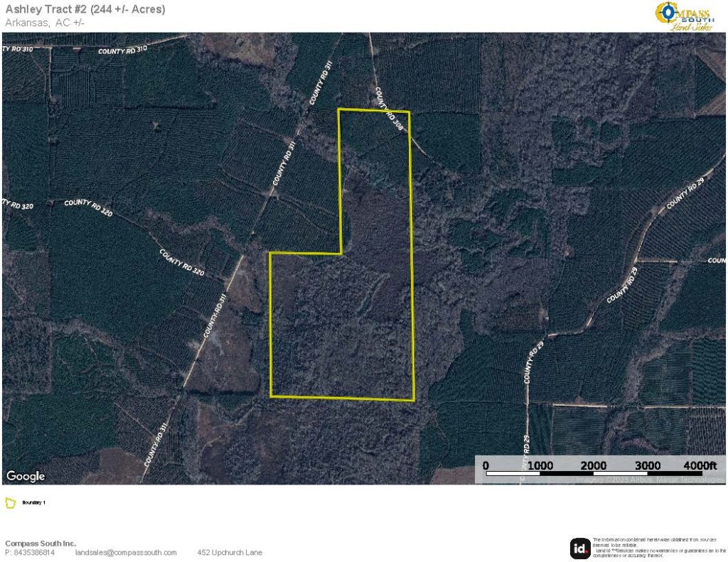The width and height of the screenshot is (728, 562).
Task: Click the Ashley Tract #2 title text
Action: click(x=85, y=9)
